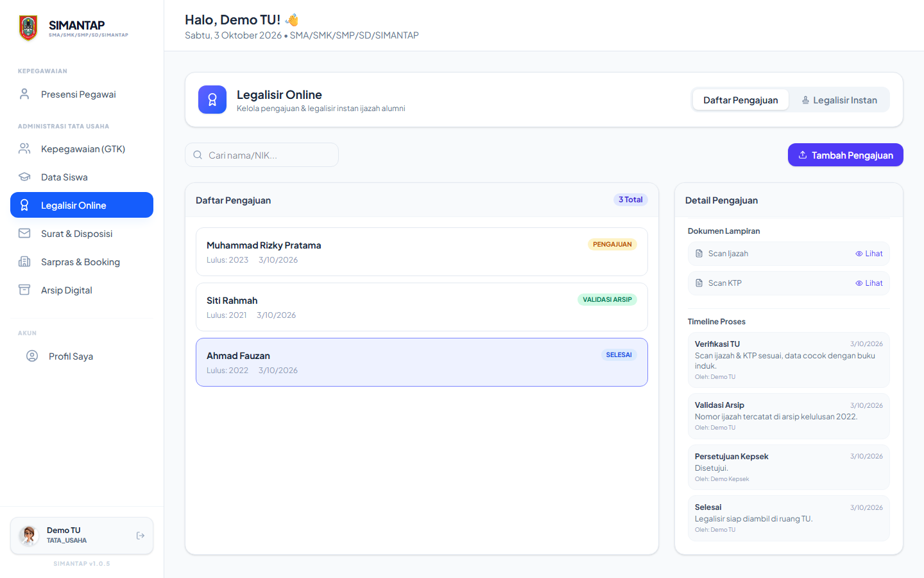Click the magnifier icon in search box

pos(198,155)
